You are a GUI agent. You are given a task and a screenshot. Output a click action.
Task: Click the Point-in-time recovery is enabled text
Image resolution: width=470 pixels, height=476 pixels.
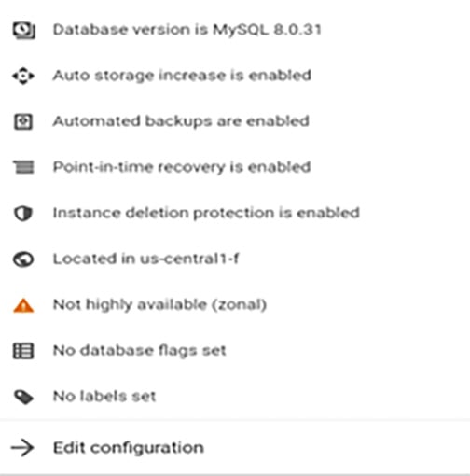coord(182,167)
